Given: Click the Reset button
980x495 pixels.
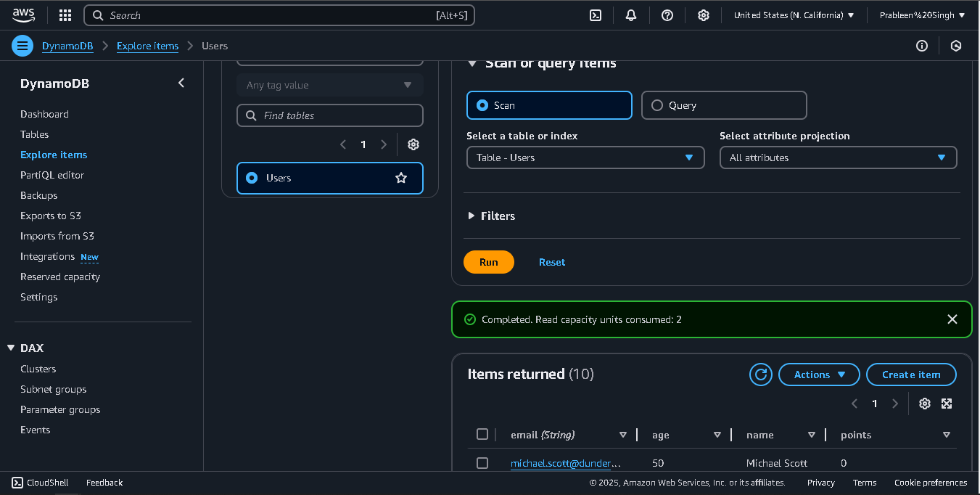Looking at the screenshot, I should coord(552,262).
